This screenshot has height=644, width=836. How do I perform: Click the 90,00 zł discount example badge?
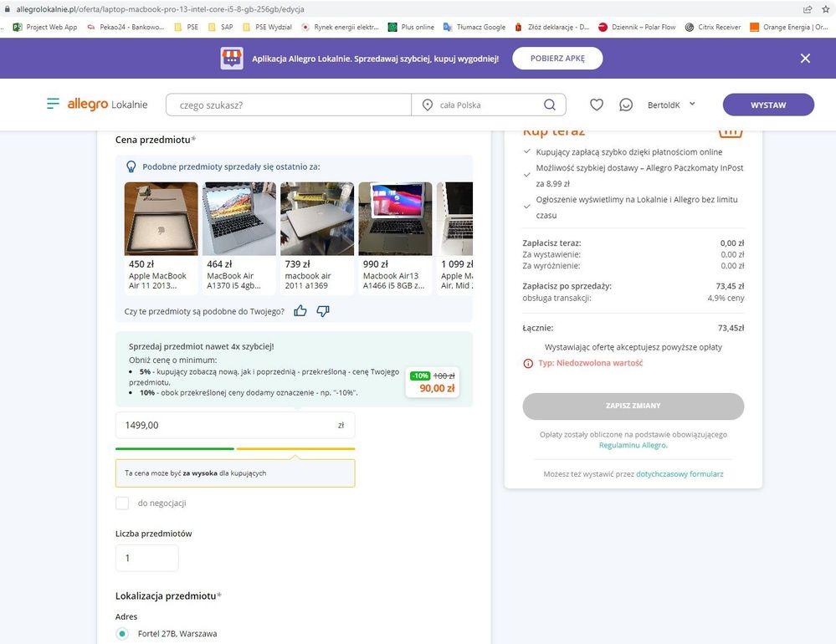(x=433, y=382)
